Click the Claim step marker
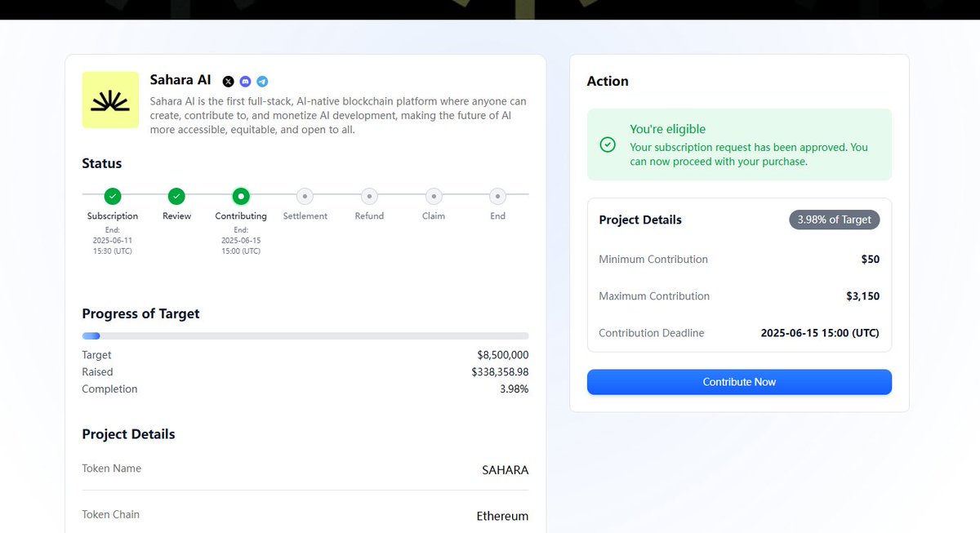The width and height of the screenshot is (980, 533). pos(434,196)
